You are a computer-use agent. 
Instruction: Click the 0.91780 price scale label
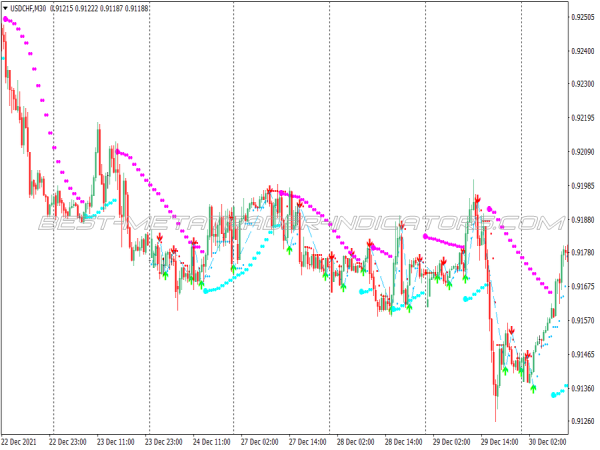(583, 253)
